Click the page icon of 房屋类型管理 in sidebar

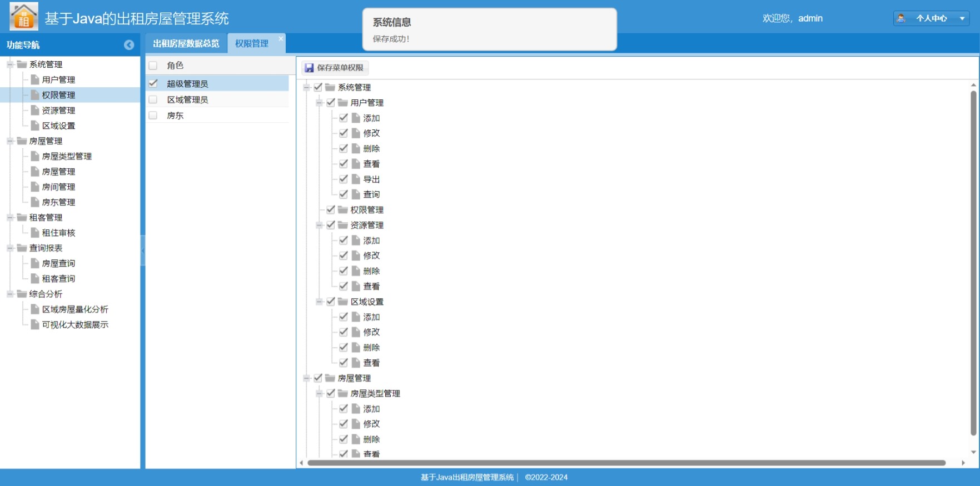coord(35,156)
